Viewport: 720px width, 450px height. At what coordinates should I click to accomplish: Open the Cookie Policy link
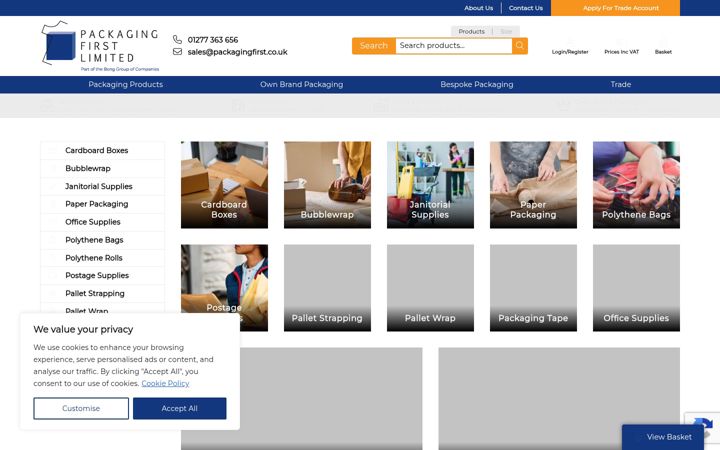(165, 383)
